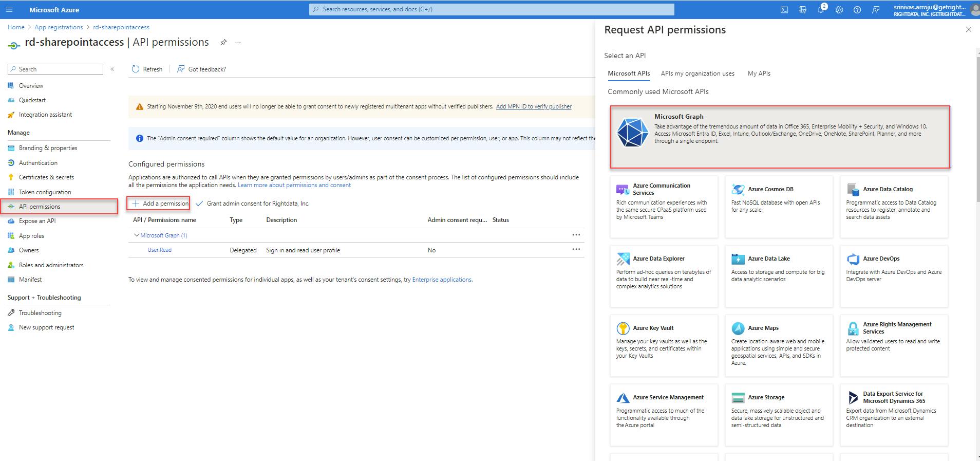
Task: Pin the API permissions blade
Action: (223, 42)
